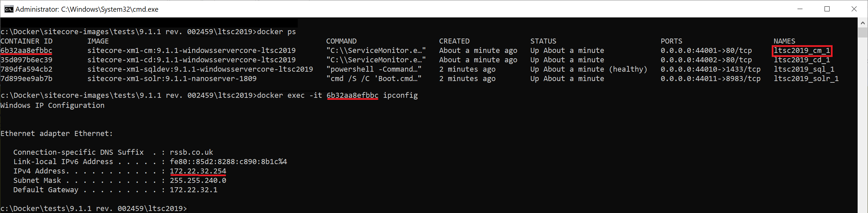Click the Default Gateway value 172.22.32.1
Image resolution: width=868 pixels, height=213 pixels.
pos(194,190)
